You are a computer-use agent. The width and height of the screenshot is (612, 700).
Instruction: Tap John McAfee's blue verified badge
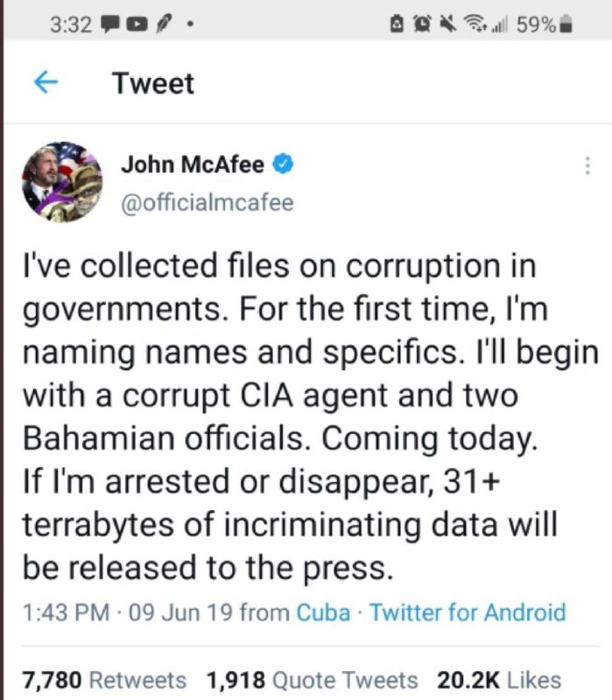click(x=285, y=163)
